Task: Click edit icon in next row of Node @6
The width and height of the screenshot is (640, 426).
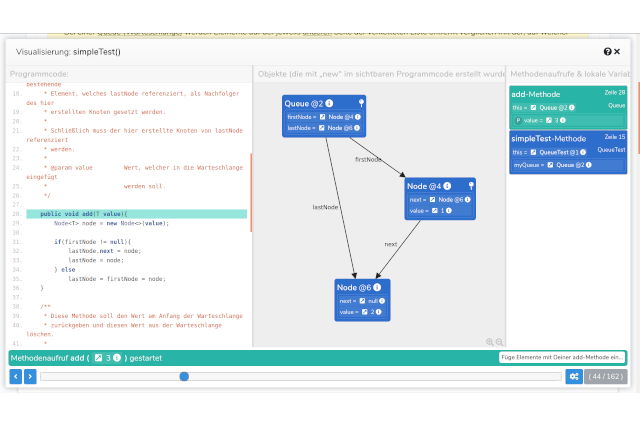Action: tap(362, 301)
